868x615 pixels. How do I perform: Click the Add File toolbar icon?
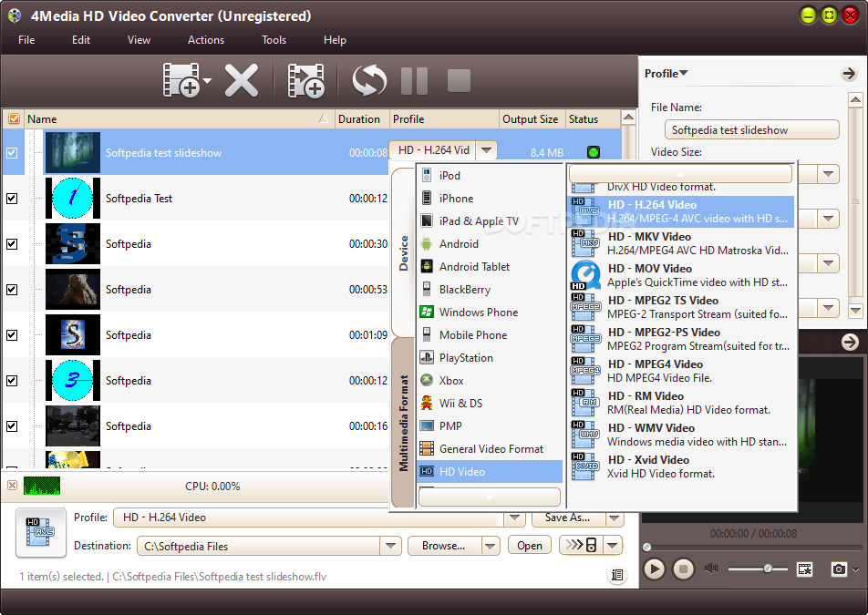coord(181,80)
